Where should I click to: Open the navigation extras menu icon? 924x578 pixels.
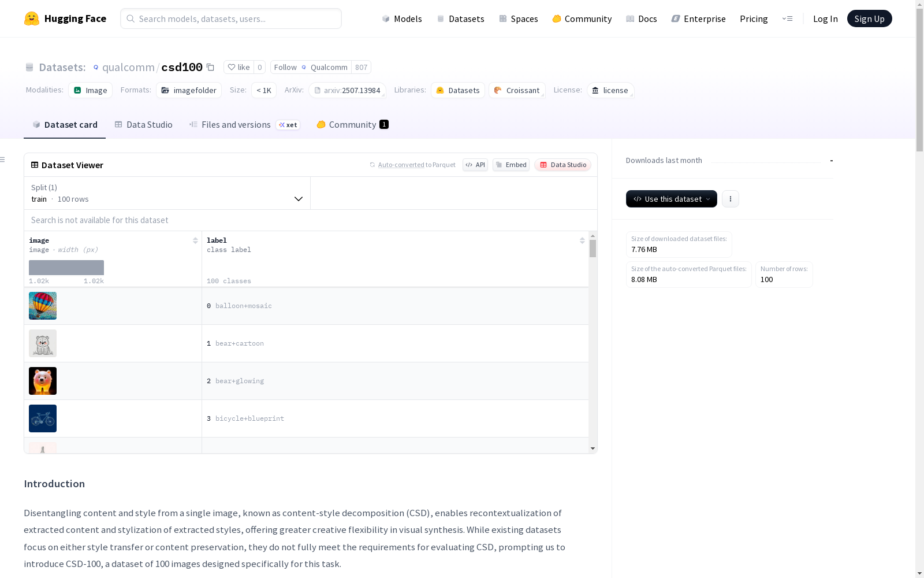[787, 18]
